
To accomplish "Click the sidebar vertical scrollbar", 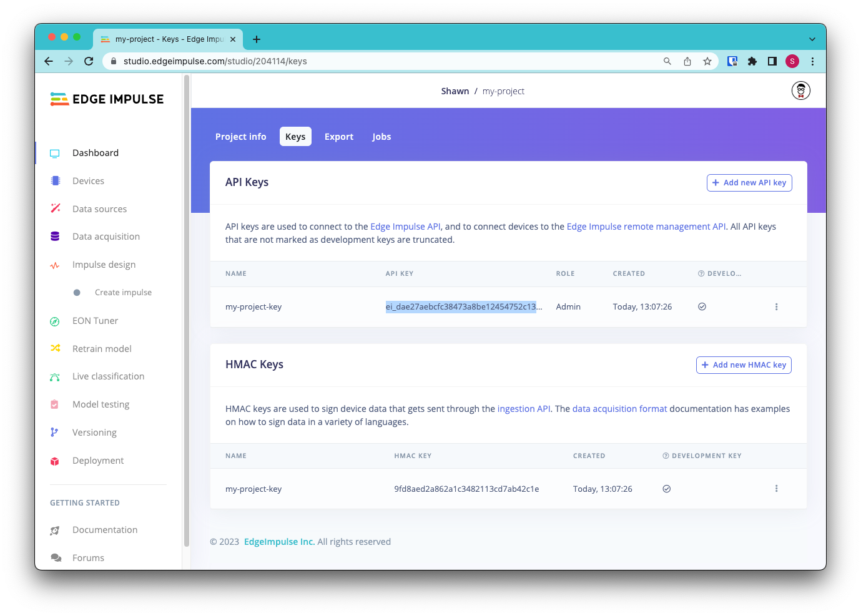I will coord(186,312).
